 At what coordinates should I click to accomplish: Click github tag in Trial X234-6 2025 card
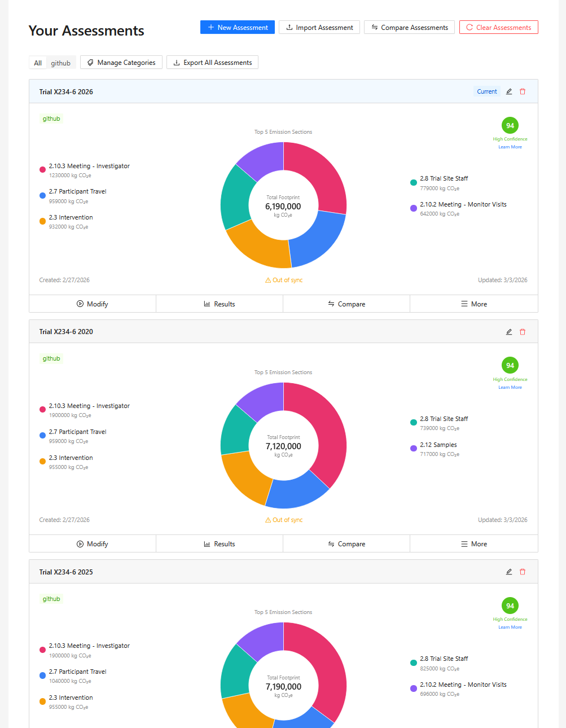point(51,599)
